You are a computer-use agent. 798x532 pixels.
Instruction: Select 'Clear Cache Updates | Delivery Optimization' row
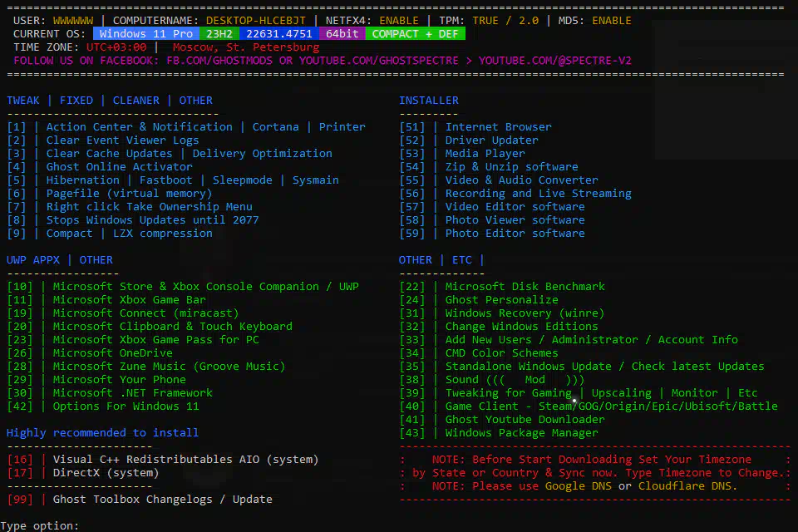[170, 153]
